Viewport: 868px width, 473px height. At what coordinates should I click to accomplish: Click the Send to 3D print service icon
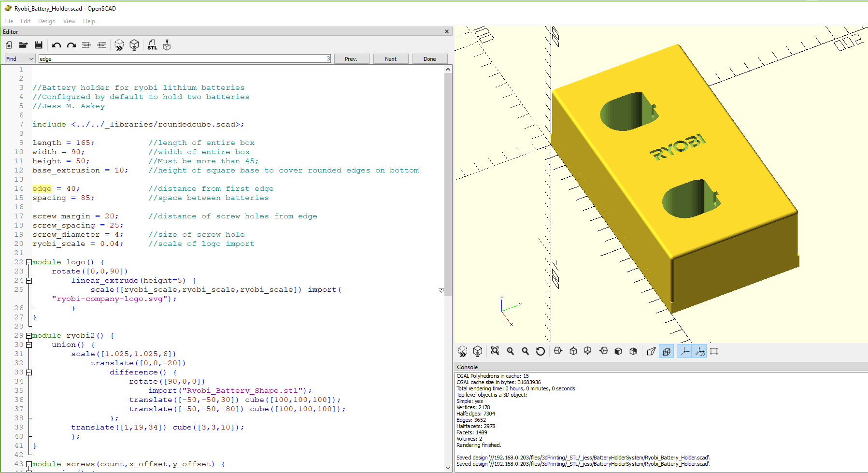coord(167,45)
